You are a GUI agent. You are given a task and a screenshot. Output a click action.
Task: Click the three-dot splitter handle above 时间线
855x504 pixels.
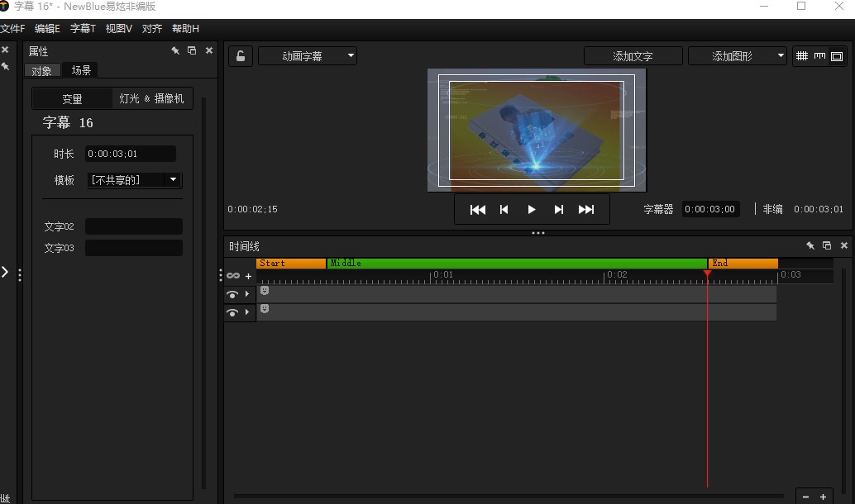[538, 233]
